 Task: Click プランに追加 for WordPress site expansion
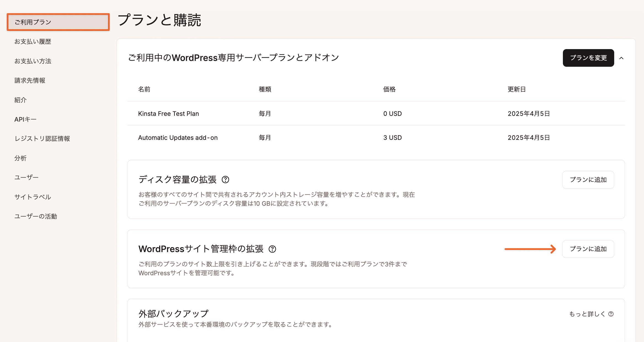tap(588, 249)
